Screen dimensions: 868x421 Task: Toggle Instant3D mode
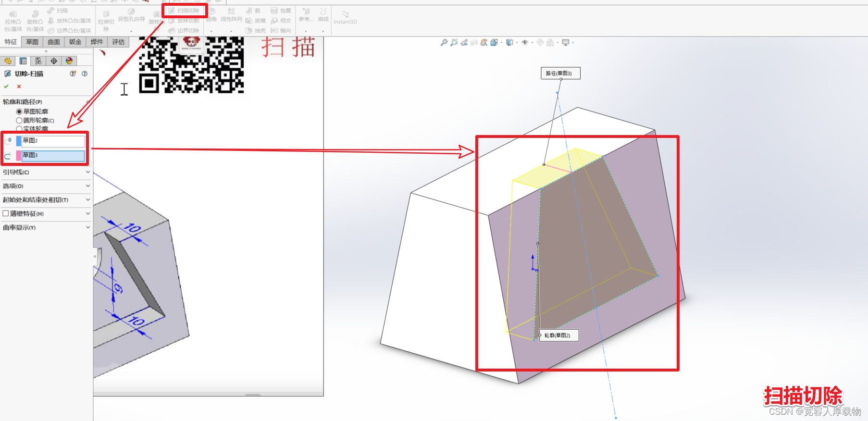pyautogui.click(x=345, y=17)
